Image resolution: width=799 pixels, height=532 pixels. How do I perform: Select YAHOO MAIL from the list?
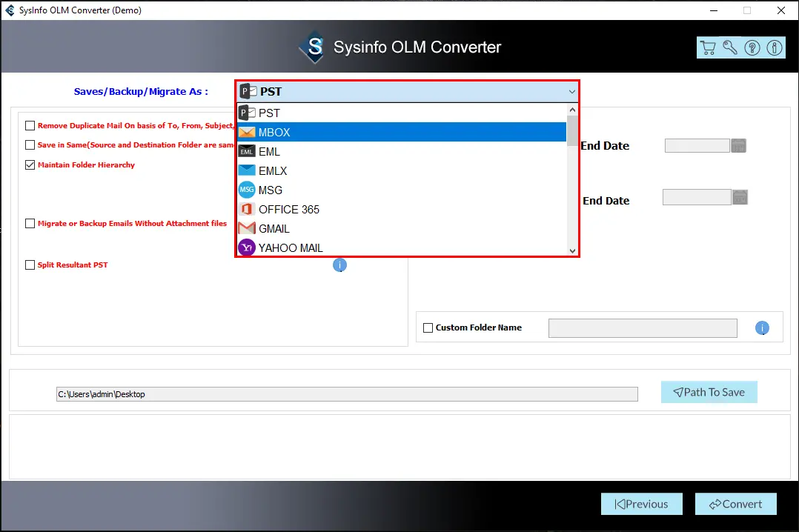pos(402,247)
